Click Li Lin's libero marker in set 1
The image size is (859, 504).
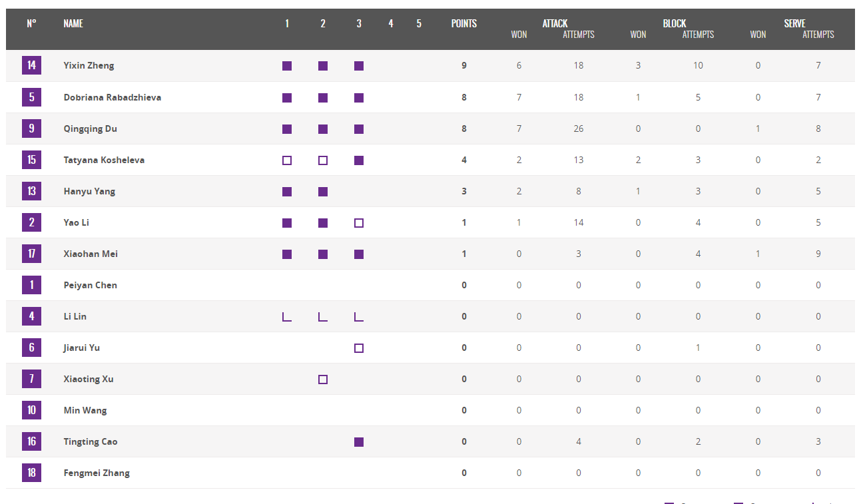coord(287,317)
